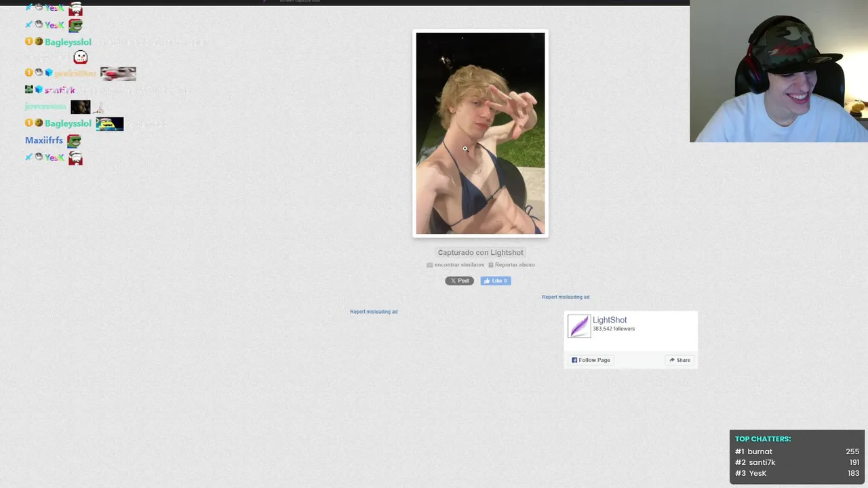Click the 183 message count for YesK
The image size is (868, 488).
tap(854, 473)
